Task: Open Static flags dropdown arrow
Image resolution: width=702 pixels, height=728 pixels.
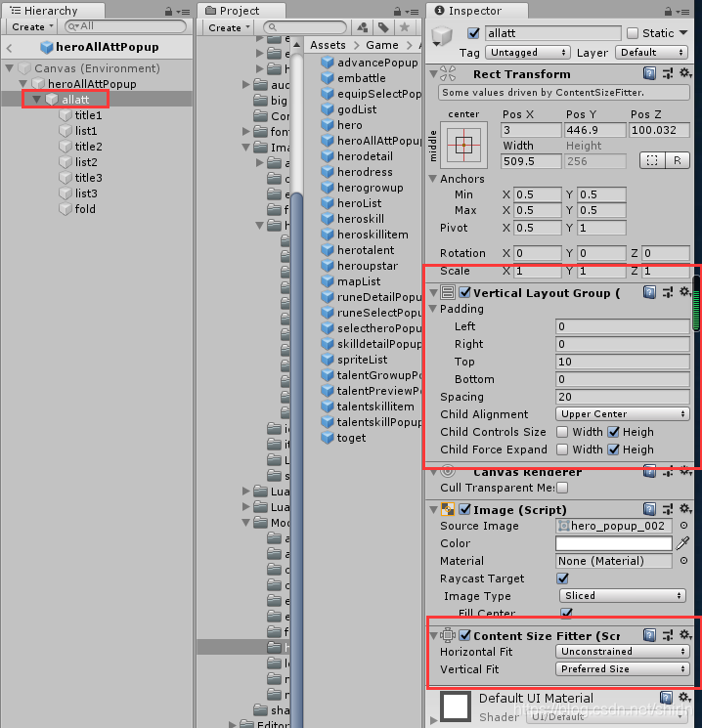Action: point(683,33)
